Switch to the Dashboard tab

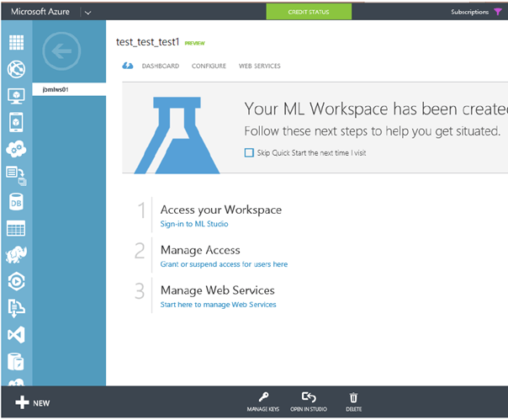click(161, 66)
